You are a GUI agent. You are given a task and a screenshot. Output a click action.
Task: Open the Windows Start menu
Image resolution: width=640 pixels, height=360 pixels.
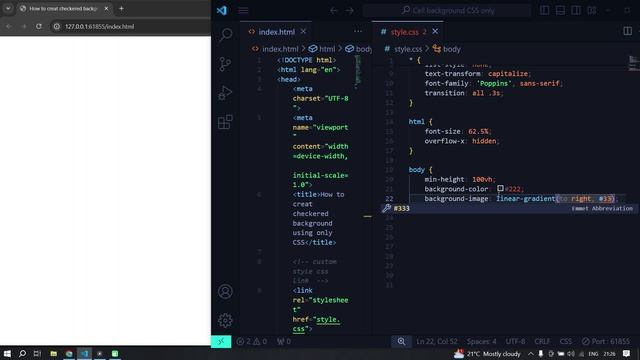[x=7, y=353]
